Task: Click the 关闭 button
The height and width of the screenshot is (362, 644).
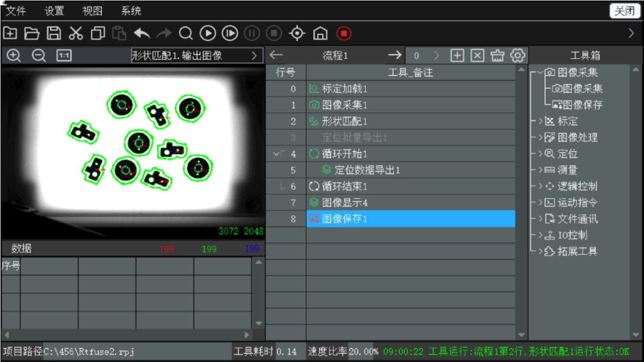Action: pyautogui.click(x=625, y=11)
